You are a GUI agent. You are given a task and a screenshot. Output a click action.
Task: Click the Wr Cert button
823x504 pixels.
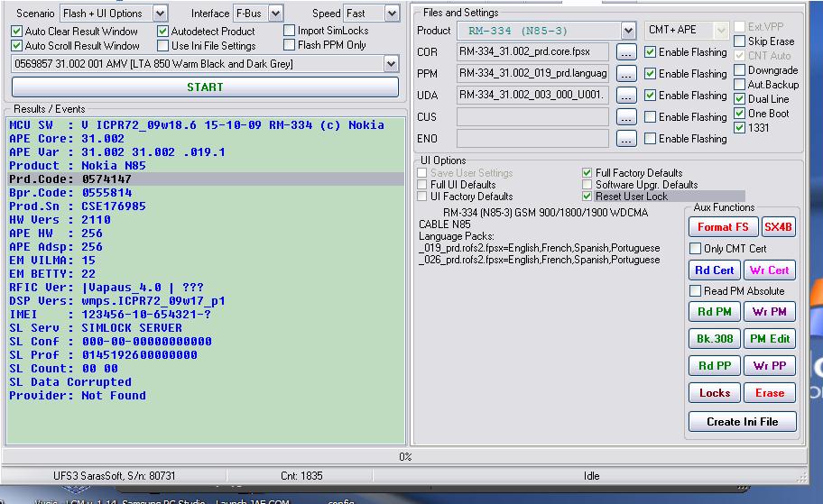tap(769, 270)
